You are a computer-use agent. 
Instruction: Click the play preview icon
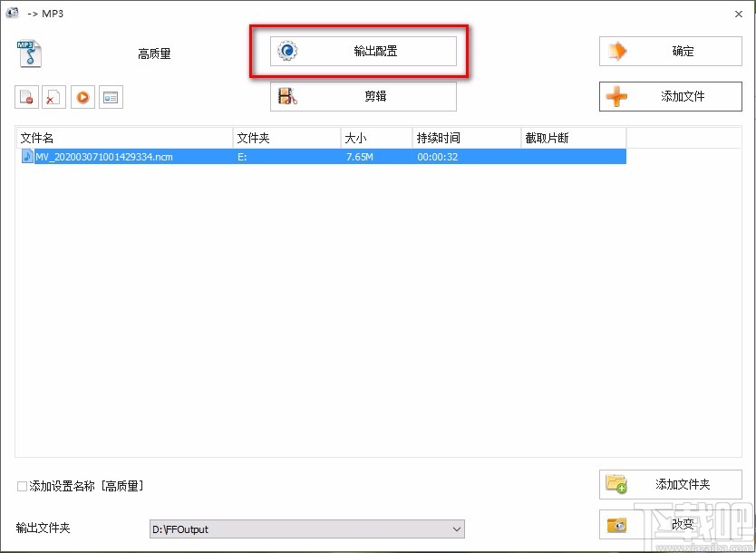82,97
